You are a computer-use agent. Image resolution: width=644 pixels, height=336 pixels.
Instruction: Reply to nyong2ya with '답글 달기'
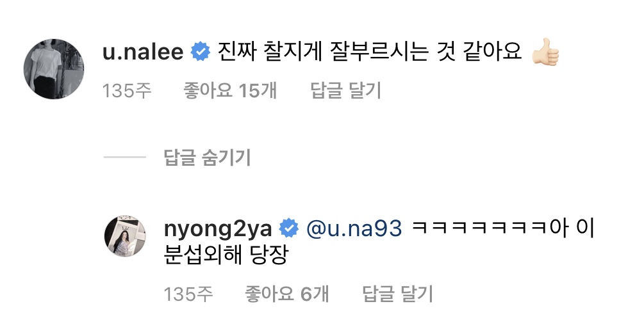[x=397, y=294]
